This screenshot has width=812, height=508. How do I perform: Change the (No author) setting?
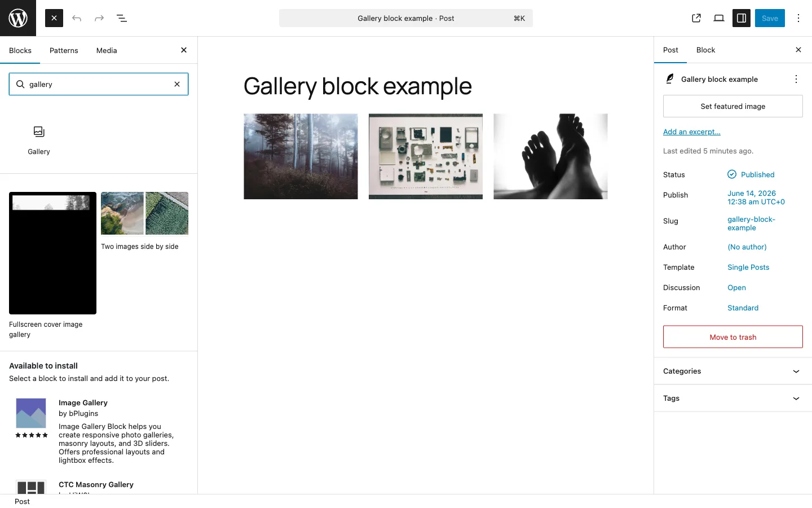747,247
